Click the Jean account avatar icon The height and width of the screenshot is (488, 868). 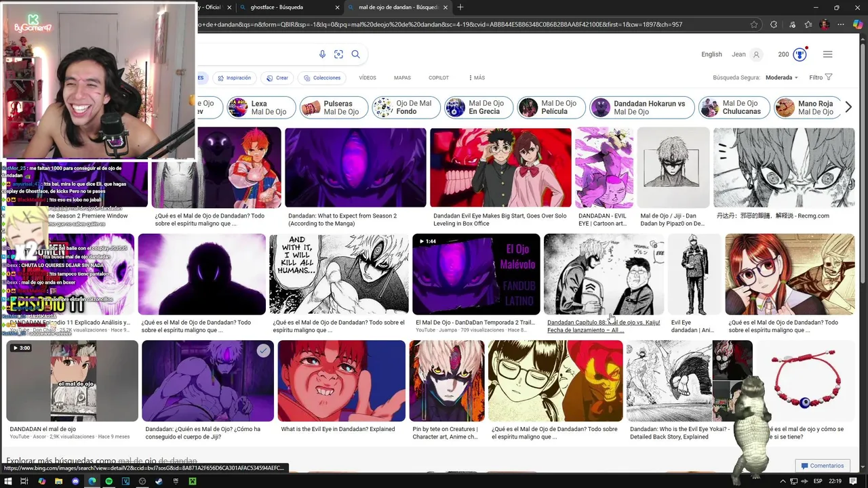tap(757, 54)
